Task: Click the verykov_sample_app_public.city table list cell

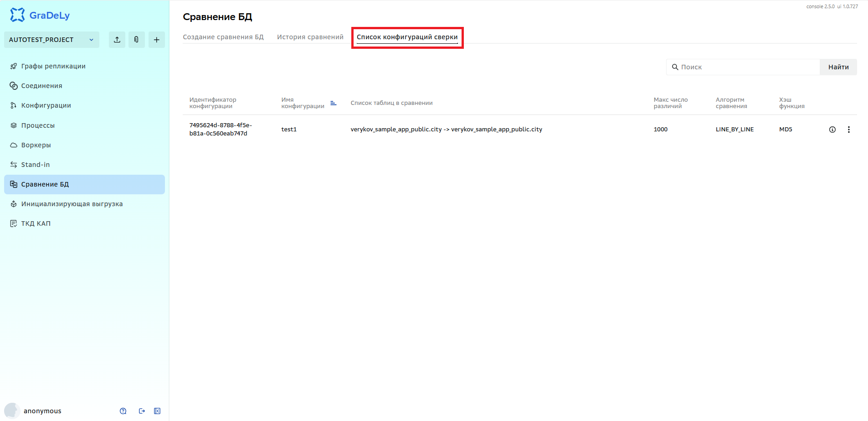Action: click(446, 130)
